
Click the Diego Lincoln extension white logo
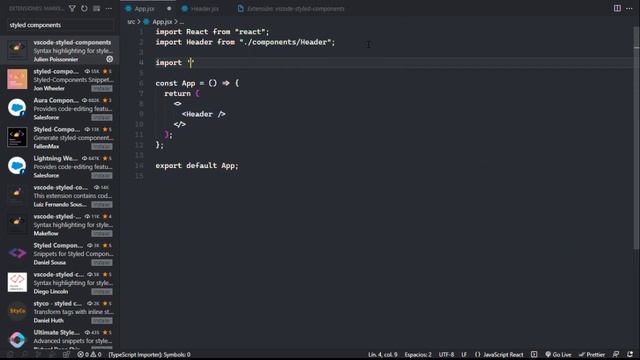17,282
